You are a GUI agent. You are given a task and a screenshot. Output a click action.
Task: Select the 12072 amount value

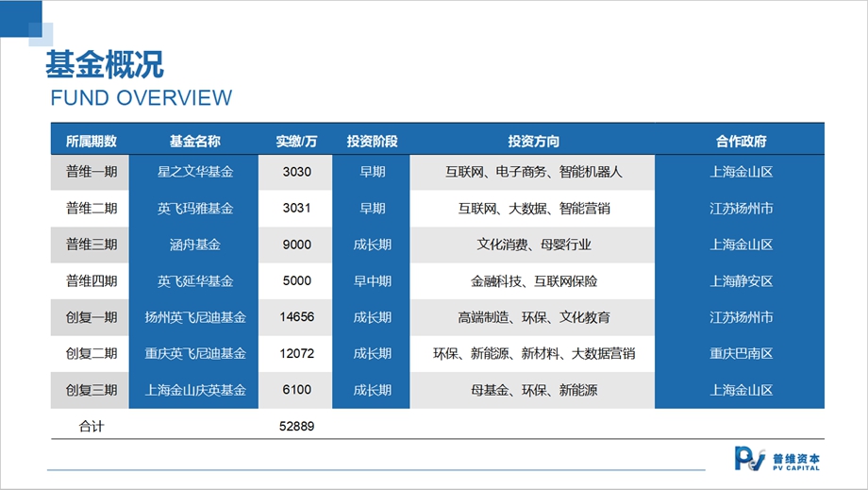pyautogui.click(x=296, y=353)
